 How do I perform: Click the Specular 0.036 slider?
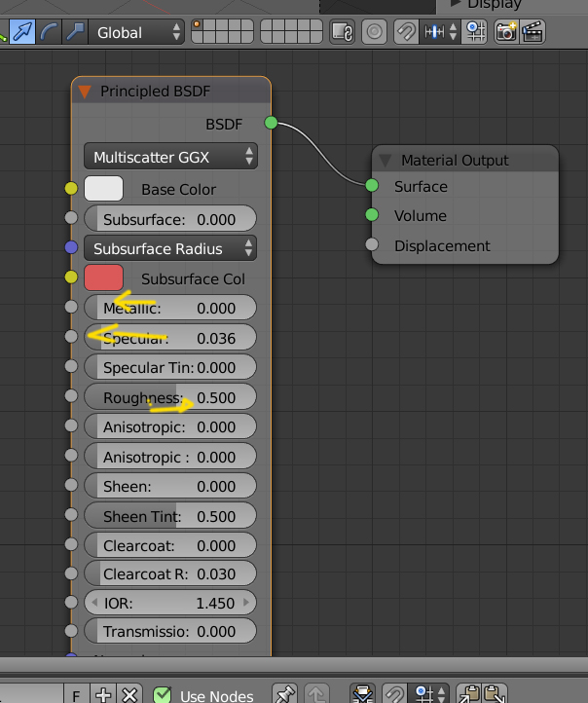170,337
